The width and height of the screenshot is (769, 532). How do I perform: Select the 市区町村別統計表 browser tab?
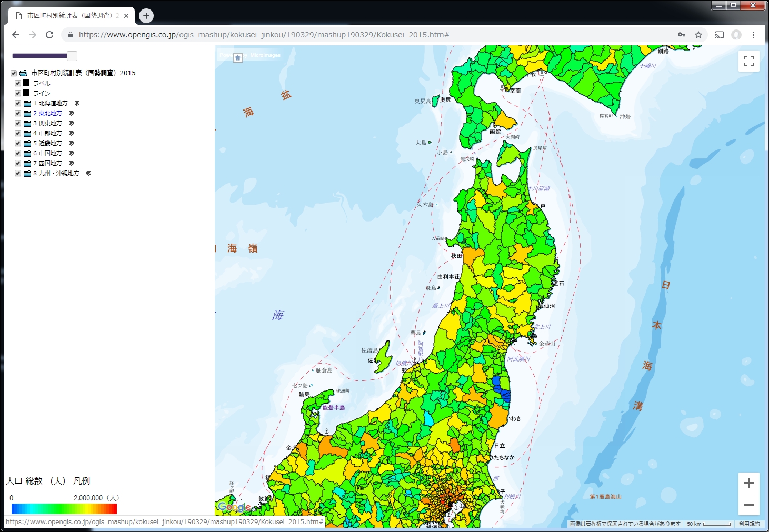pyautogui.click(x=71, y=16)
